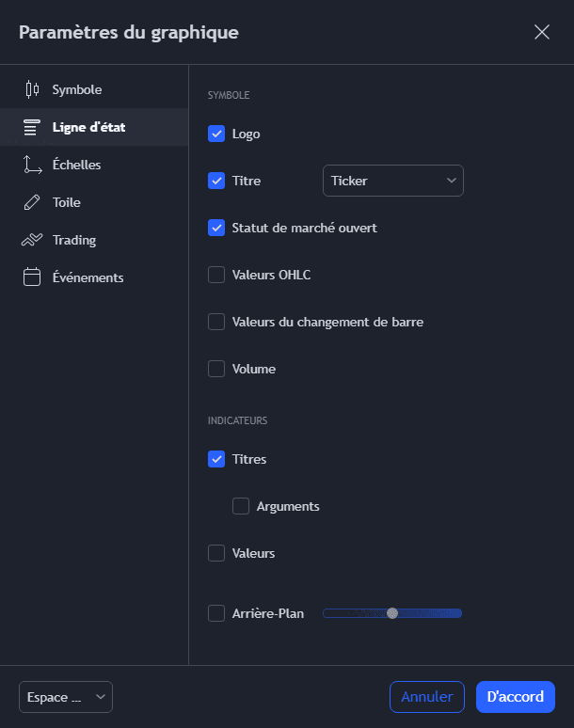Viewport: 574px width, 728px height.
Task: Click the Ligne d'état lines icon
Action: tap(32, 127)
